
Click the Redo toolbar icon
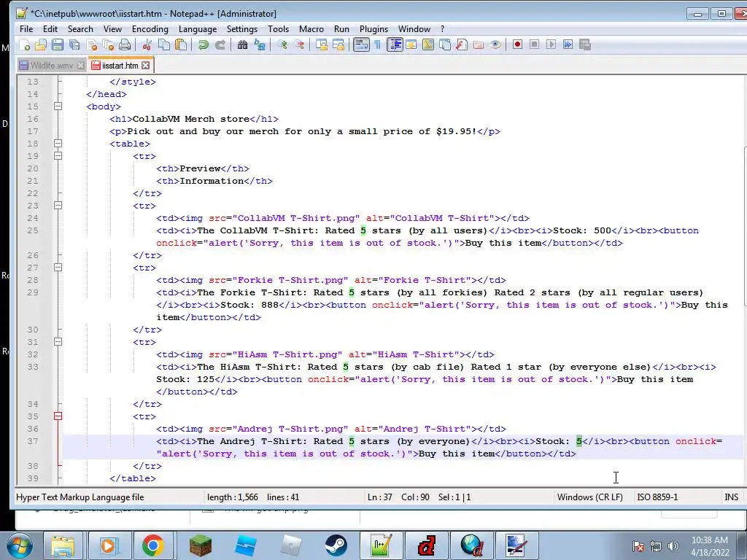point(220,44)
